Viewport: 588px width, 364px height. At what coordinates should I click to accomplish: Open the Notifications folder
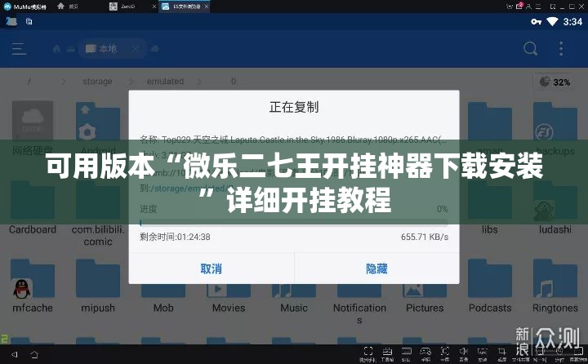[359, 304]
